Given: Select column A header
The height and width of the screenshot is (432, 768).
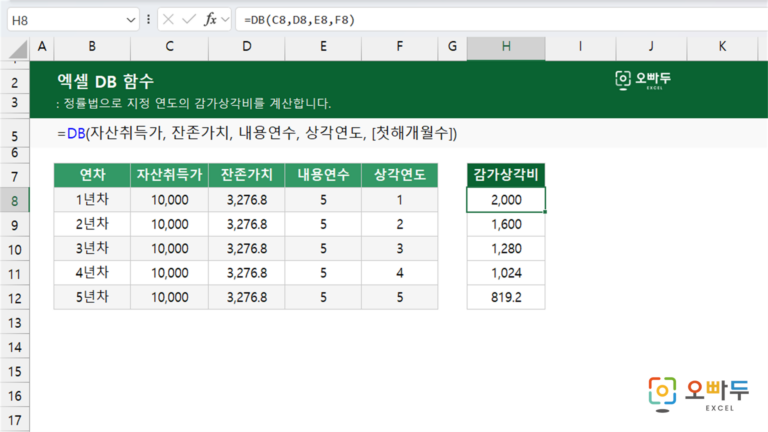Looking at the screenshot, I should coord(42,47).
